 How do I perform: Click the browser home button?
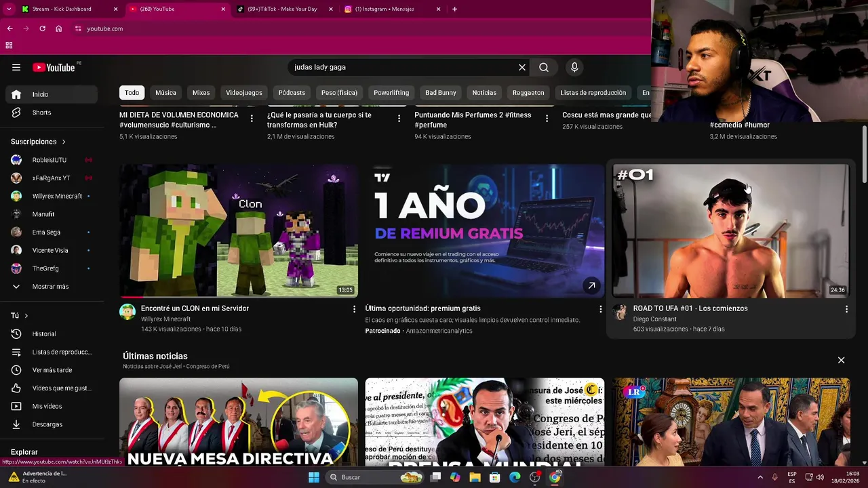(59, 28)
